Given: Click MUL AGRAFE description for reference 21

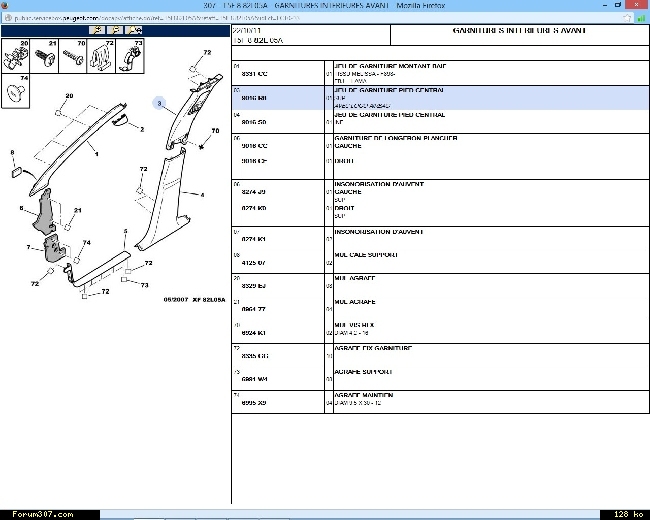Looking at the screenshot, I should click(x=354, y=302).
